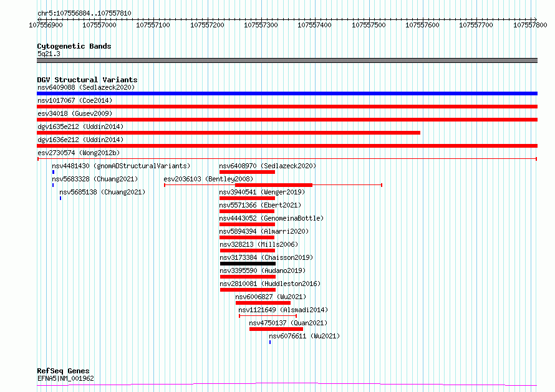
Task: Select the nsv6076611 (Wu2021) label
Action: coord(304,336)
